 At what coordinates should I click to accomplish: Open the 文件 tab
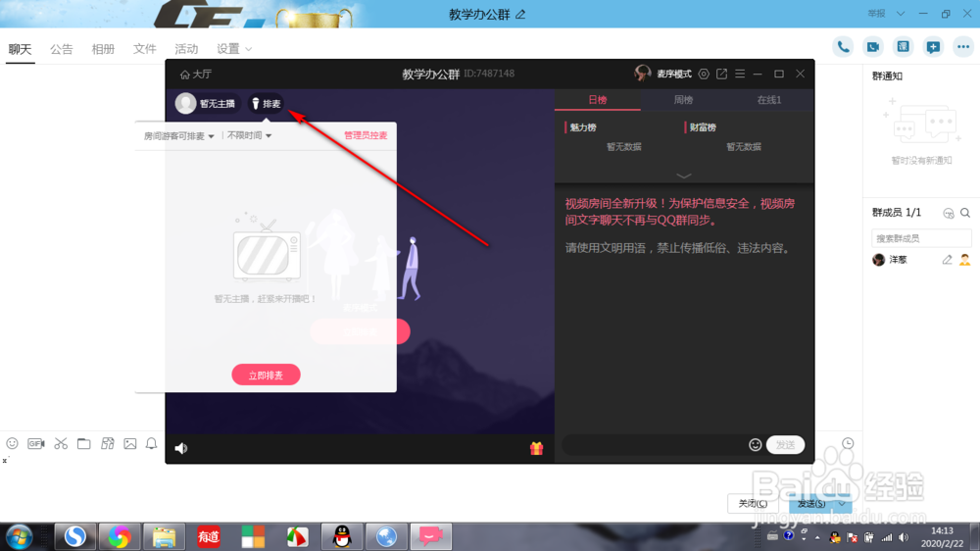point(144,49)
